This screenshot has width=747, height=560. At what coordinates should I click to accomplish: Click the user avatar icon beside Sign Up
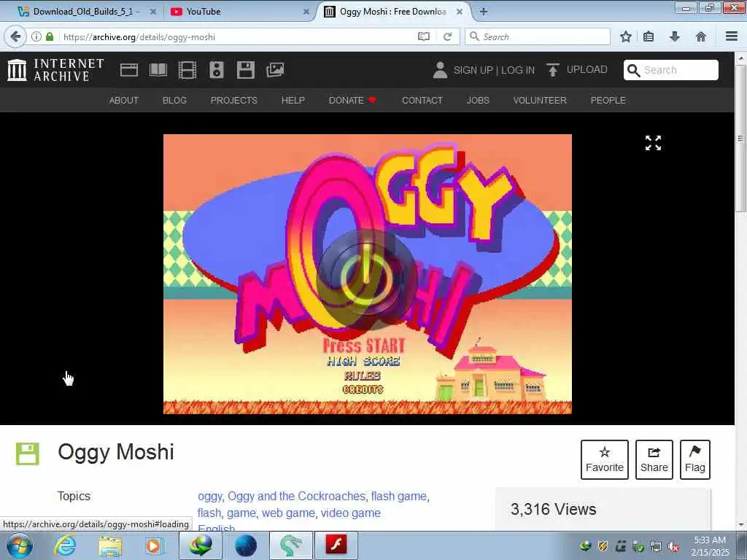tap(440, 70)
